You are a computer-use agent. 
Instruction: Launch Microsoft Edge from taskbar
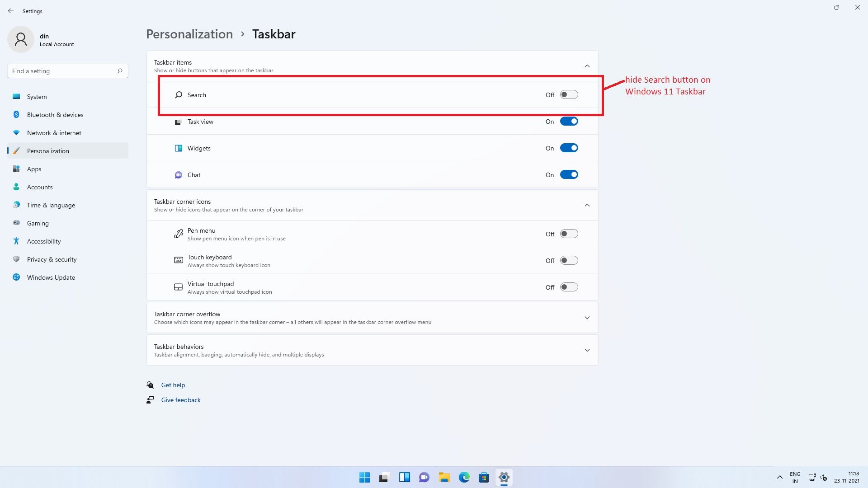(x=464, y=477)
